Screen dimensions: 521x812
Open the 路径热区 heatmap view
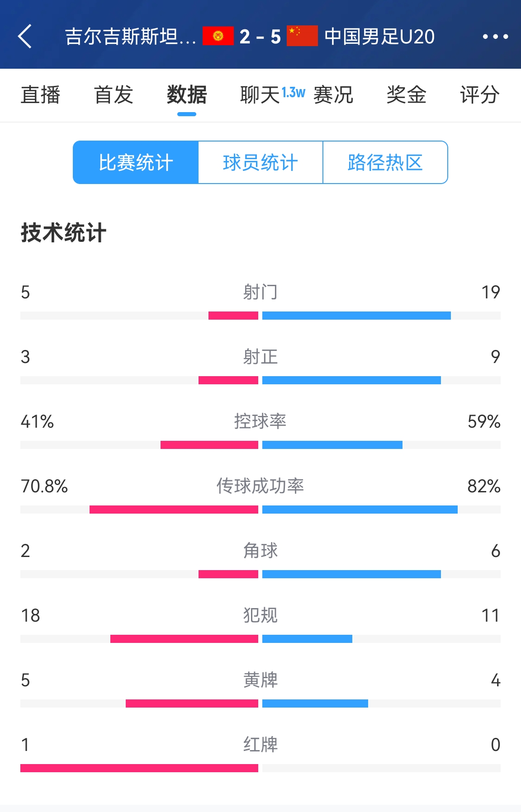[x=385, y=162]
